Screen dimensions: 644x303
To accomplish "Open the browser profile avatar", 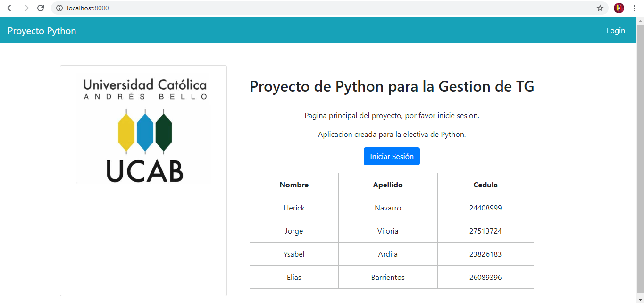I will click(619, 8).
